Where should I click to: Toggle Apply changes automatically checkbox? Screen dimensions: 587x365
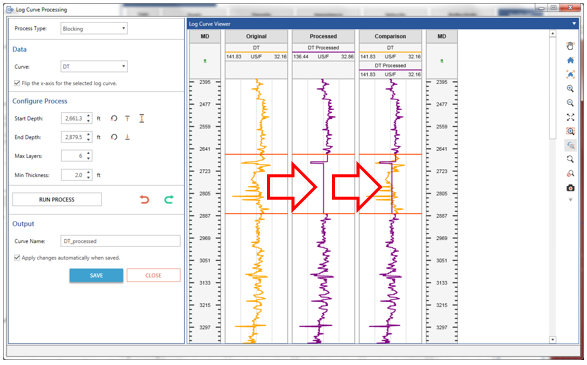click(x=17, y=258)
